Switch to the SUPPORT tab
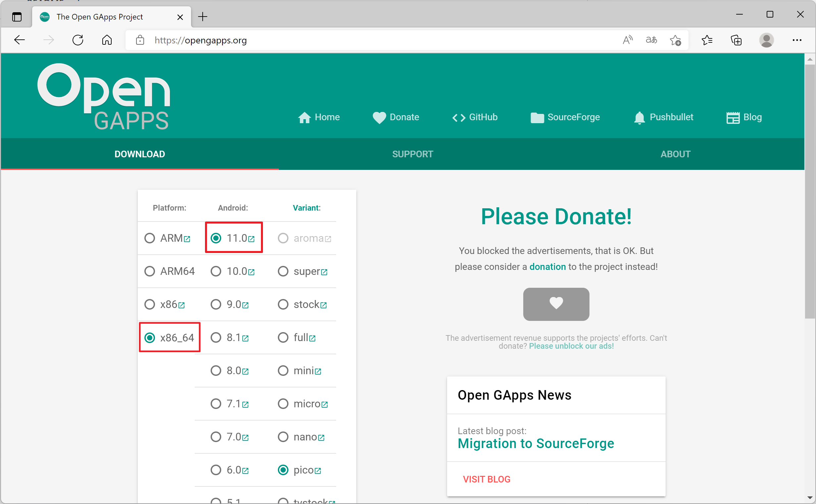Screen dimensions: 816x504 (x=412, y=154)
